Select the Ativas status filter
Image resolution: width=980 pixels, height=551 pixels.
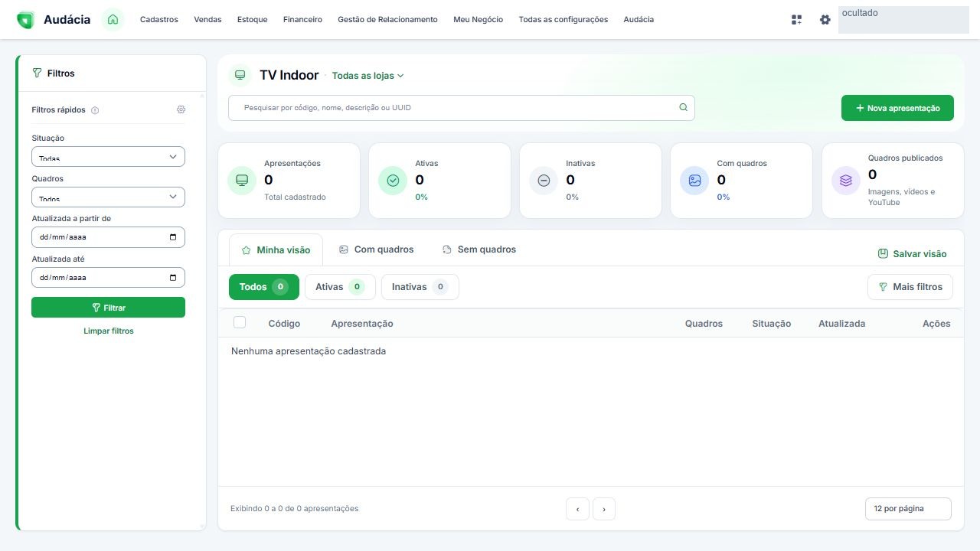(x=340, y=287)
